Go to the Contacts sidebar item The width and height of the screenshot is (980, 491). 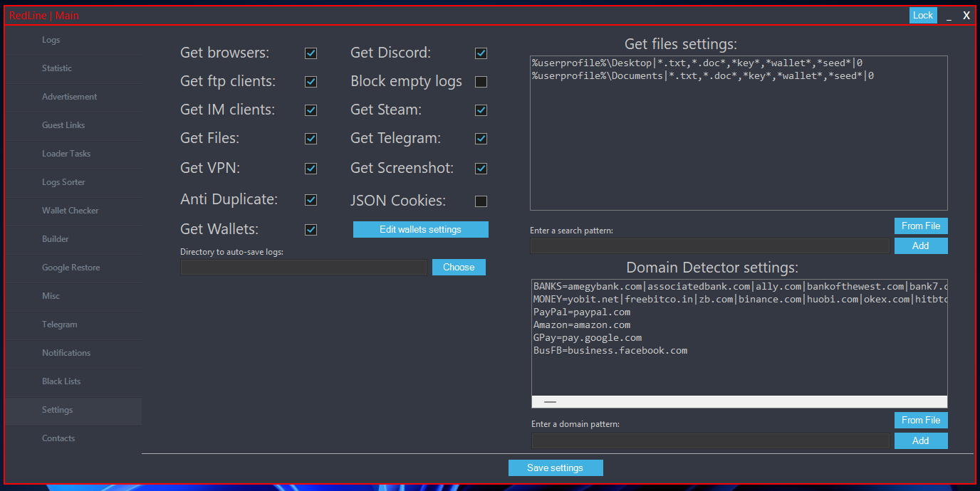click(x=58, y=438)
